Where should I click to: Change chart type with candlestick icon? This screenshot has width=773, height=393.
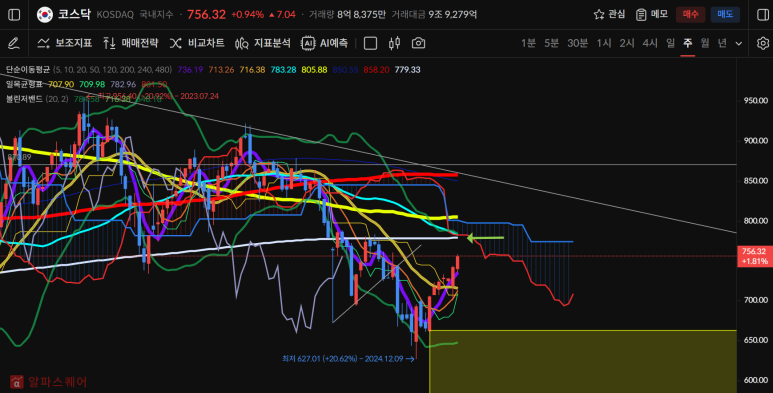coord(394,43)
